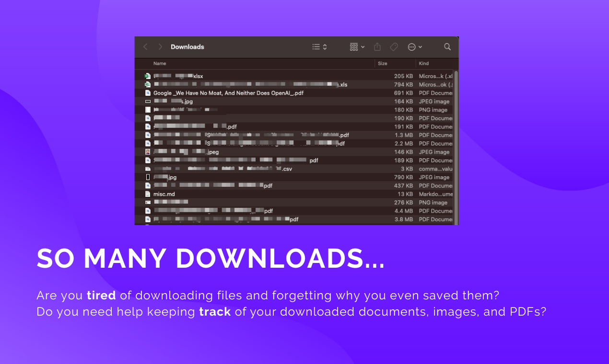Image resolution: width=609 pixels, height=364 pixels.
Task: Click the PDF icon of the 691 KB file
Action: pos(148,93)
